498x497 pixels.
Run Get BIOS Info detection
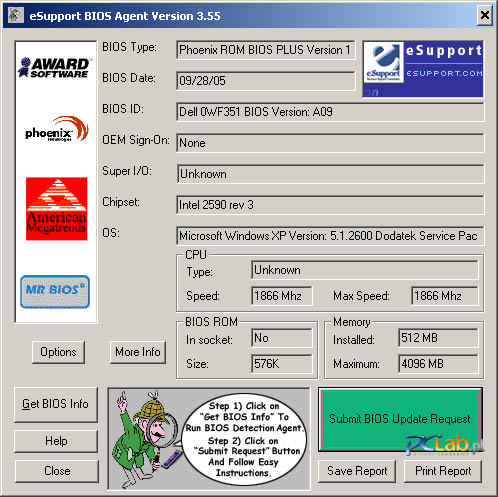[x=56, y=404]
